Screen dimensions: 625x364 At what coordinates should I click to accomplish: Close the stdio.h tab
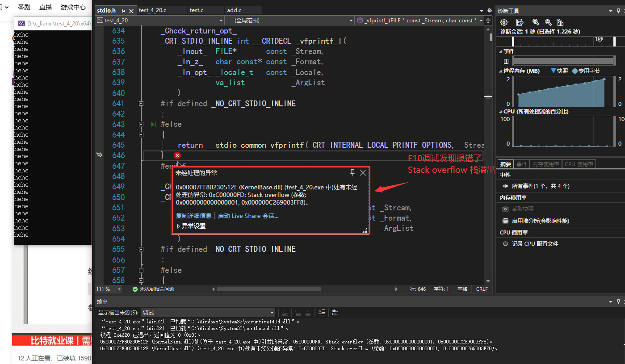132,10
